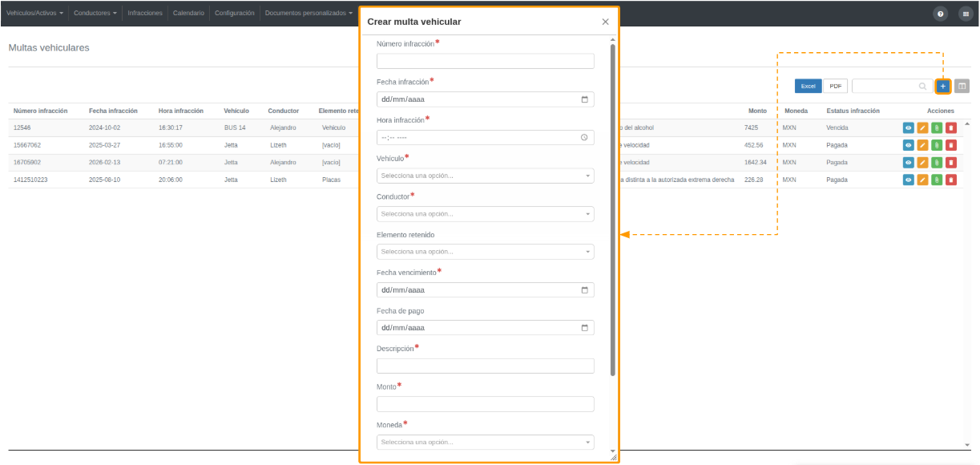Focus the Número infracción input field
Screen dimensions: 980x465
click(x=486, y=61)
